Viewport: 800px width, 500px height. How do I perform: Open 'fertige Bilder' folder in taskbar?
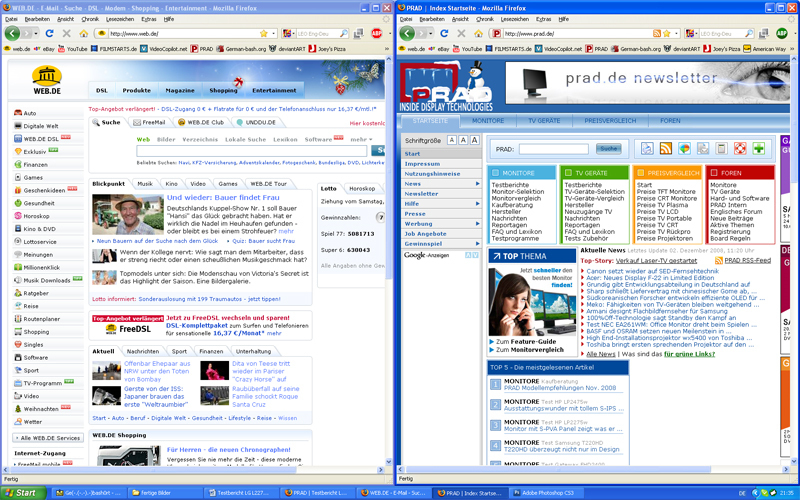point(165,493)
